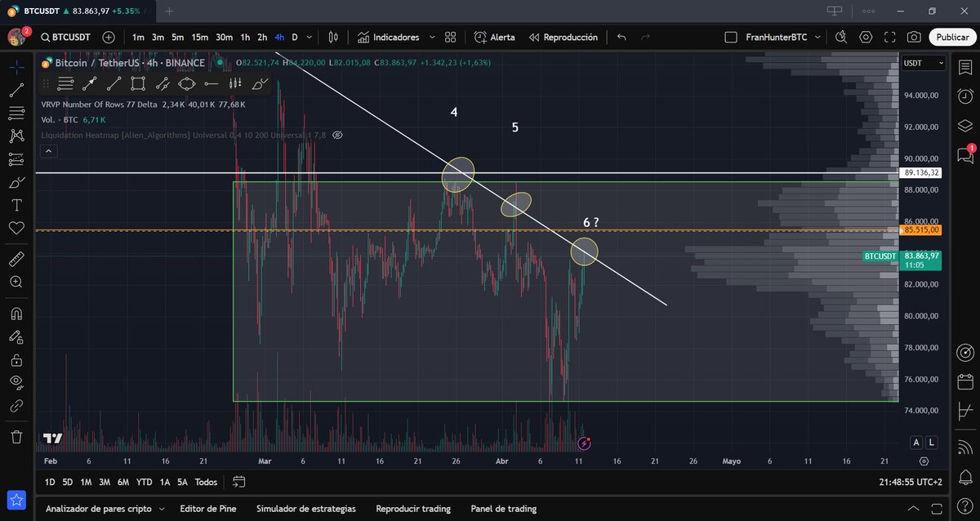Create an alert with Alerta

coord(495,38)
